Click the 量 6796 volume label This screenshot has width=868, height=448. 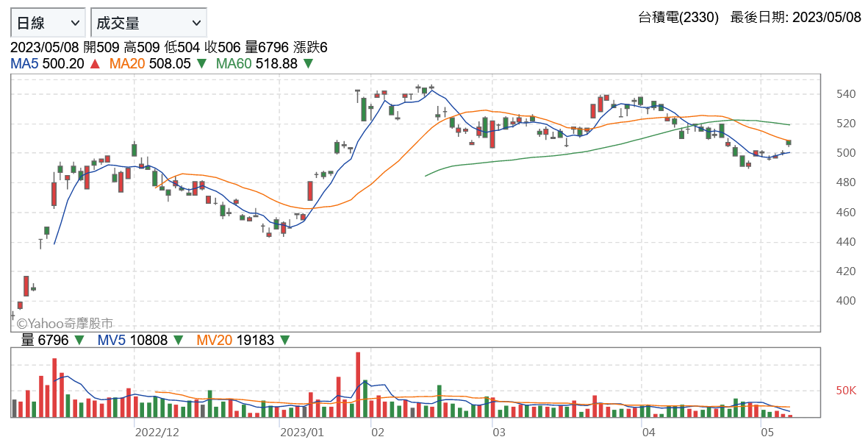point(45,340)
